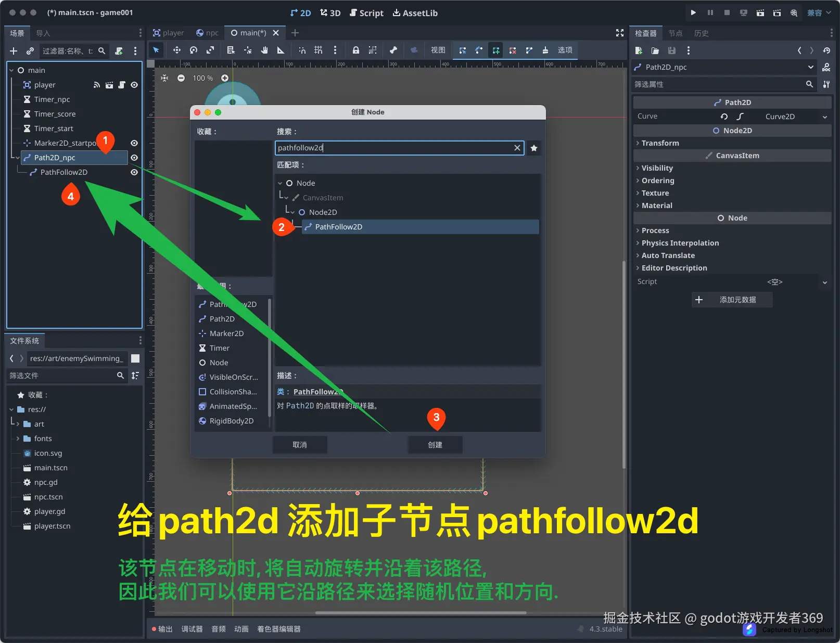
Task: Clear the pathfollow2d search text
Action: [517, 148]
